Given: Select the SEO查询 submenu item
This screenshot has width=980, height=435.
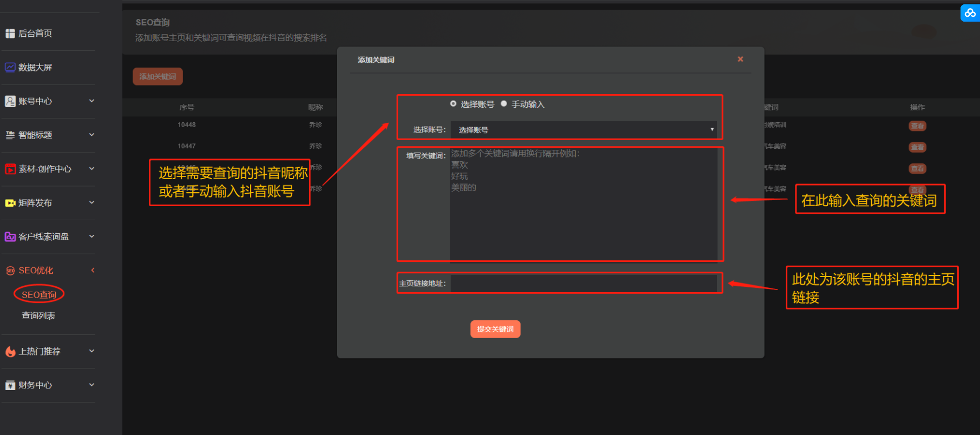Looking at the screenshot, I should [x=39, y=294].
